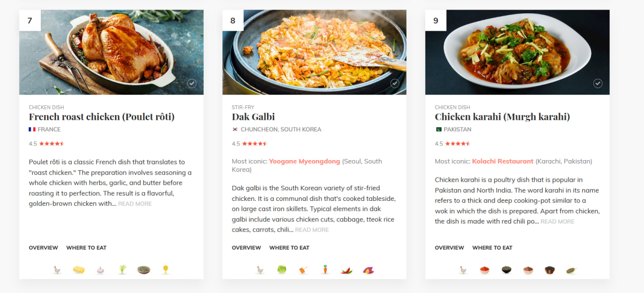The height and width of the screenshot is (293, 644).
Task: Click the star rating under Dak Galbi
Action: (x=255, y=144)
